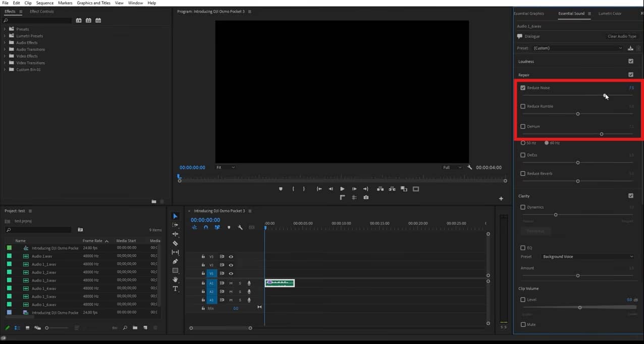
Task: Open the Sequence menu
Action: 45,3
